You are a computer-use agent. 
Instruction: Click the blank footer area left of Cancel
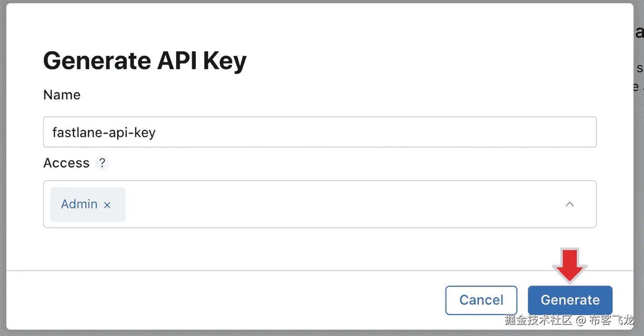click(227, 300)
